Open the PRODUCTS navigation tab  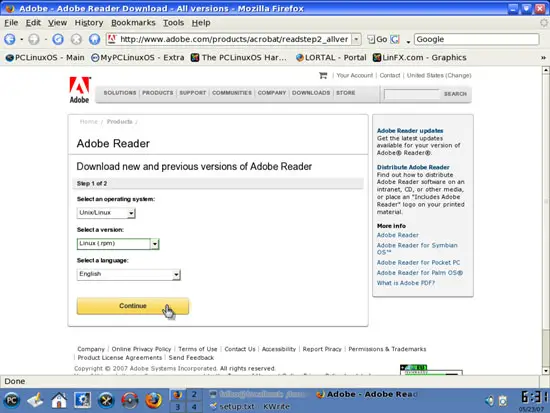157,93
